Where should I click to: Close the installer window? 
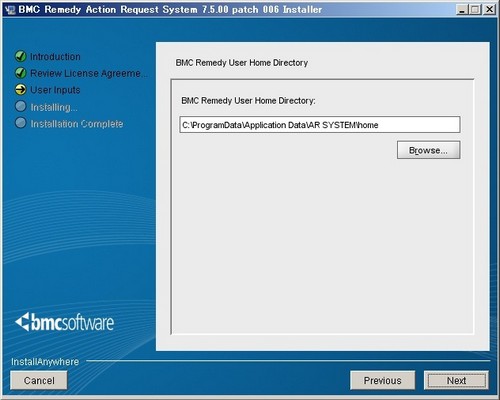tap(489, 10)
